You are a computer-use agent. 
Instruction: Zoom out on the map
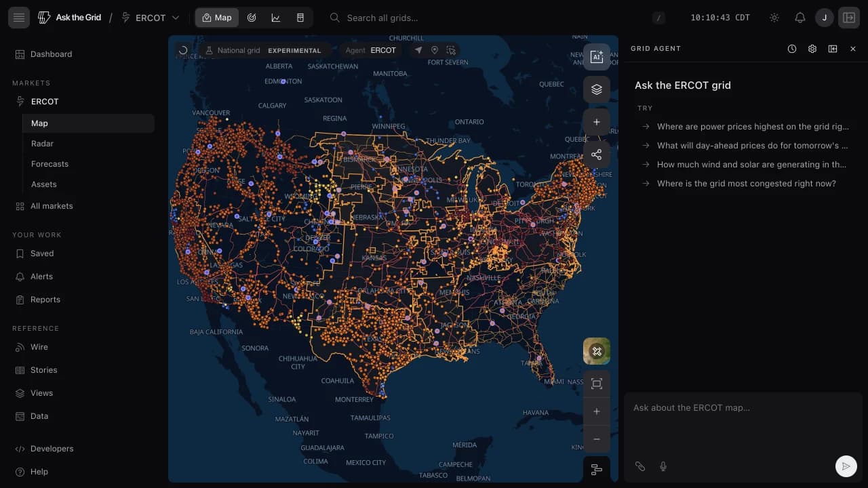pyautogui.click(x=597, y=439)
